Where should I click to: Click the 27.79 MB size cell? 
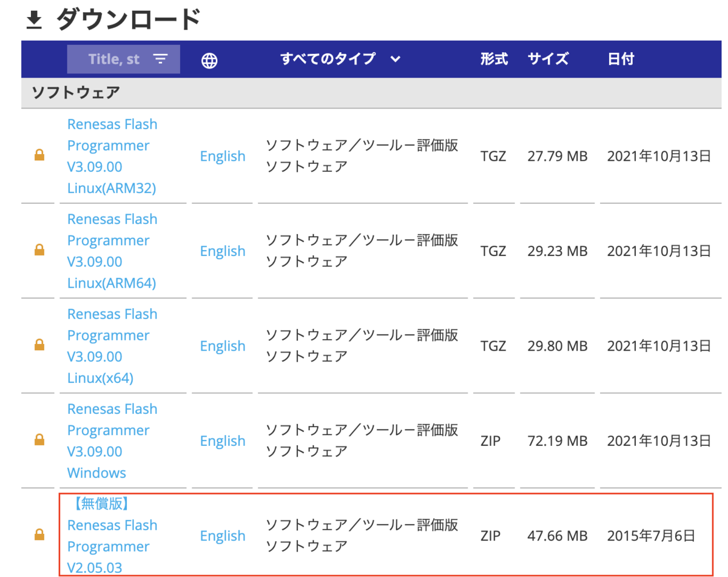[558, 156]
